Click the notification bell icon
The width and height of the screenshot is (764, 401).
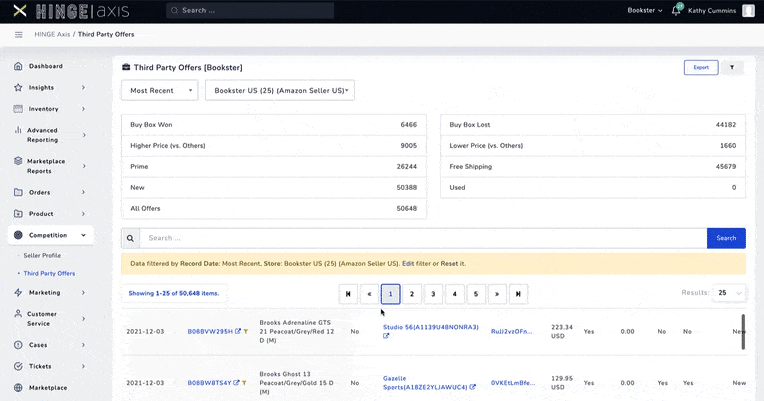(x=676, y=11)
